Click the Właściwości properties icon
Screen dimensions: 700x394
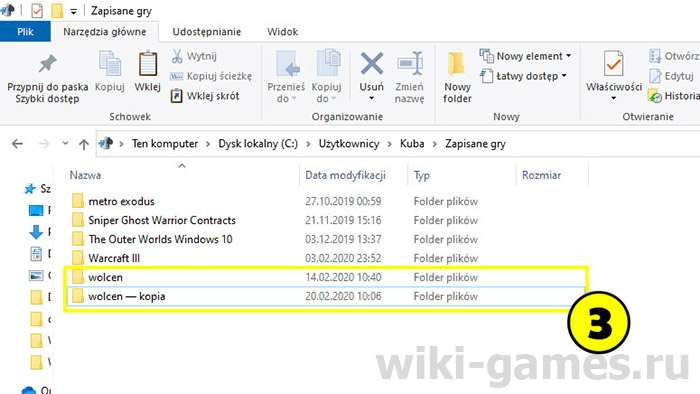pyautogui.click(x=614, y=63)
